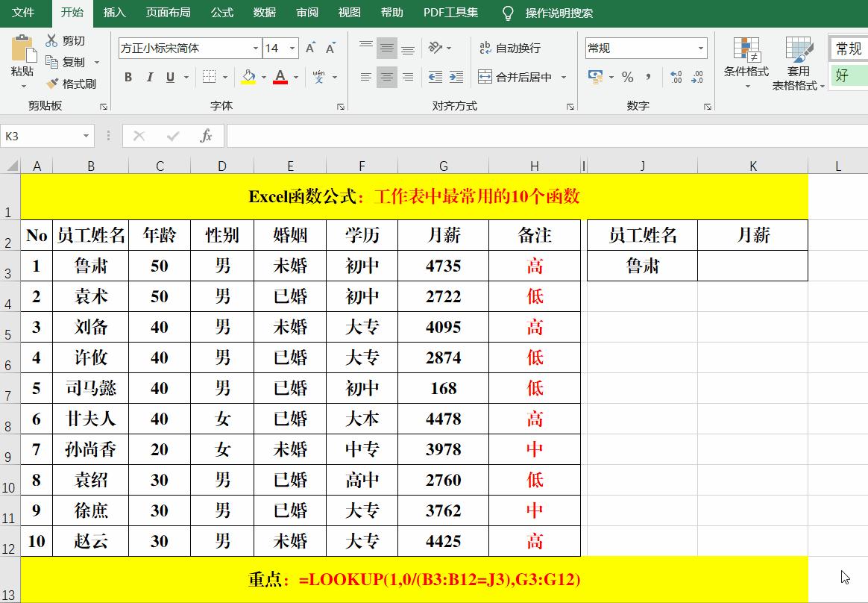
Task: Switch to the 插入 ribbon tab
Action: 113,13
